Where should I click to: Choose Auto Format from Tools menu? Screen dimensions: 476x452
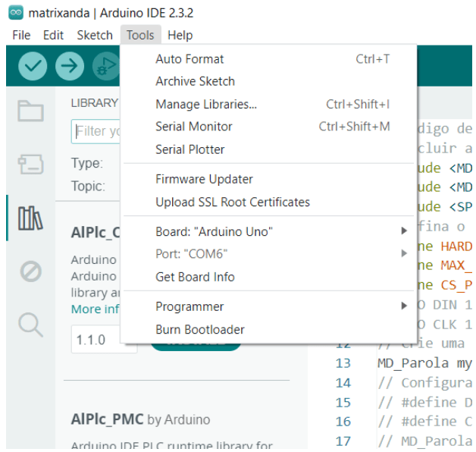pos(268,59)
